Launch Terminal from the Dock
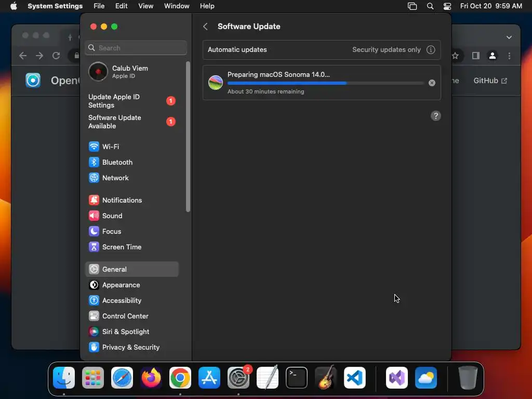532x399 pixels. click(x=297, y=378)
